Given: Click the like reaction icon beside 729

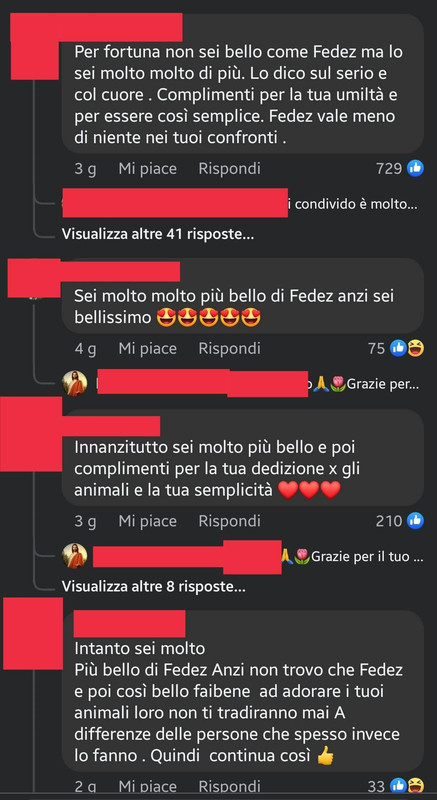Looking at the screenshot, I should click(415, 168).
